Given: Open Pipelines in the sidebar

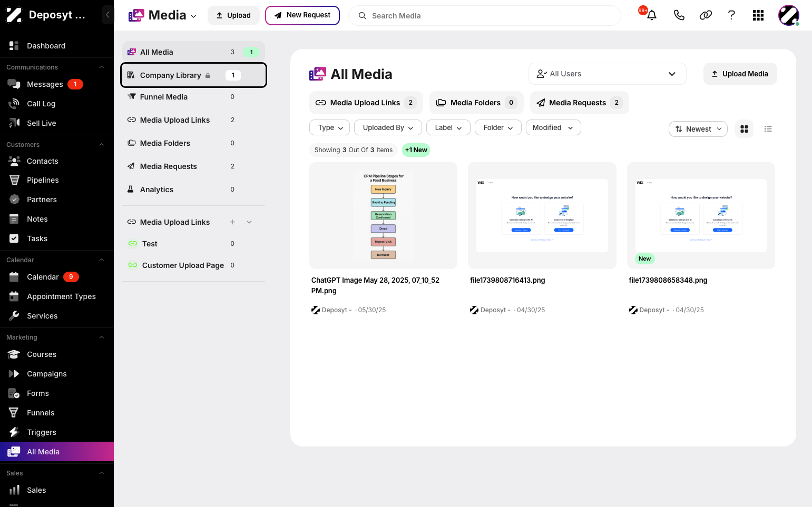Looking at the screenshot, I should pos(57,180).
